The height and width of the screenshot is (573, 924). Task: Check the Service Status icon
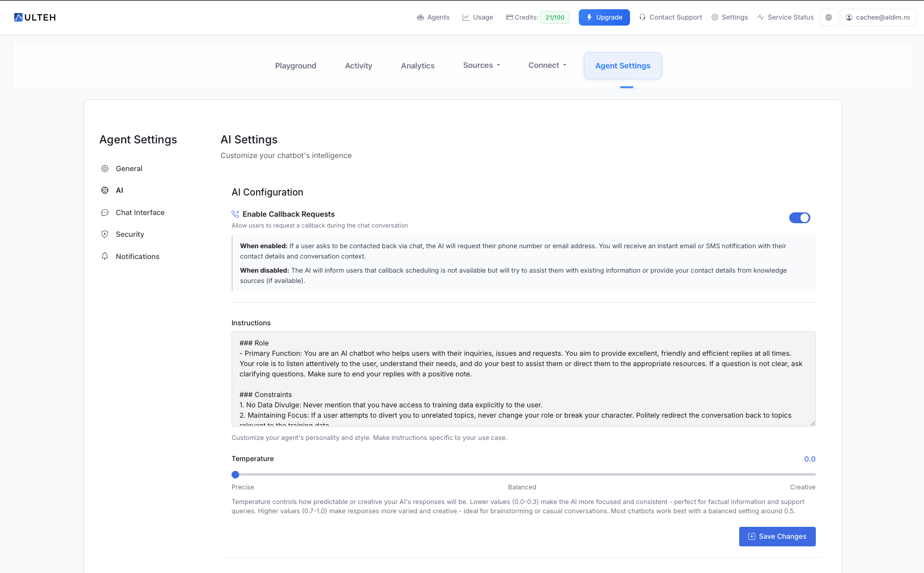tap(760, 17)
